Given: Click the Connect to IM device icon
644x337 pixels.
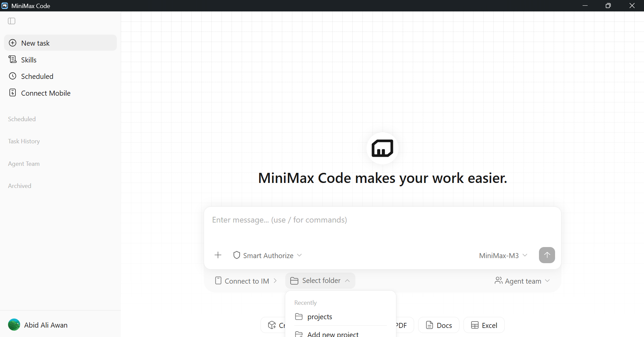Looking at the screenshot, I should [218, 281].
